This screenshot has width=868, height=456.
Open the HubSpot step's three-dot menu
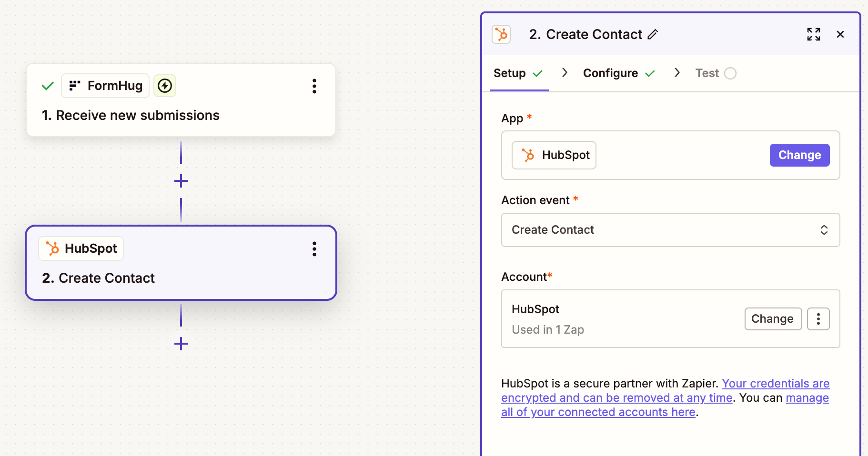314,249
